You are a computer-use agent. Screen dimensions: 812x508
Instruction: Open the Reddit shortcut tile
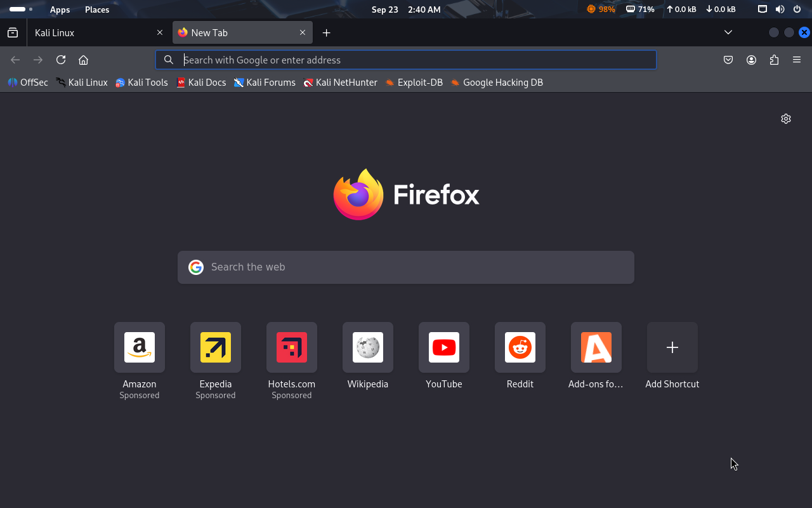[x=520, y=347]
